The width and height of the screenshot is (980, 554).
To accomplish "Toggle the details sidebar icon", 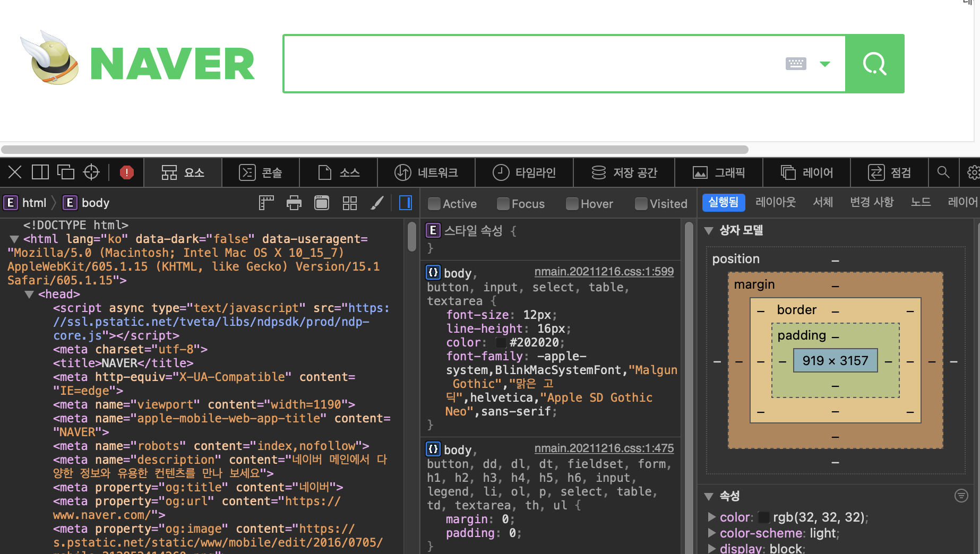I will click(x=406, y=203).
